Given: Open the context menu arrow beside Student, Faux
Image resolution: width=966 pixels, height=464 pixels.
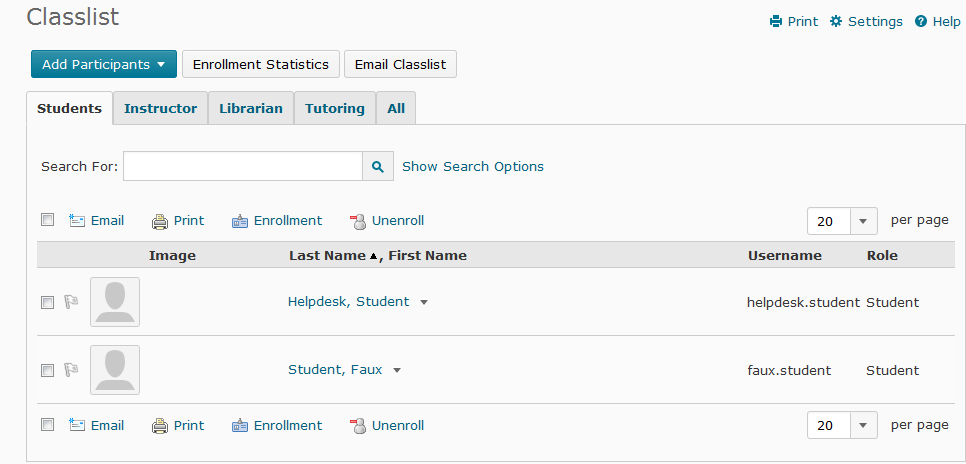Looking at the screenshot, I should [397, 370].
